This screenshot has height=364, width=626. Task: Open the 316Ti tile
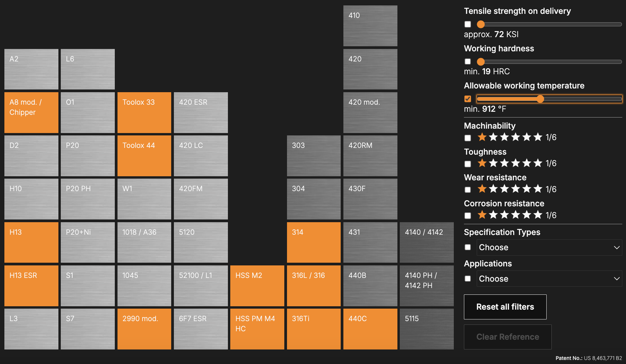click(x=314, y=329)
